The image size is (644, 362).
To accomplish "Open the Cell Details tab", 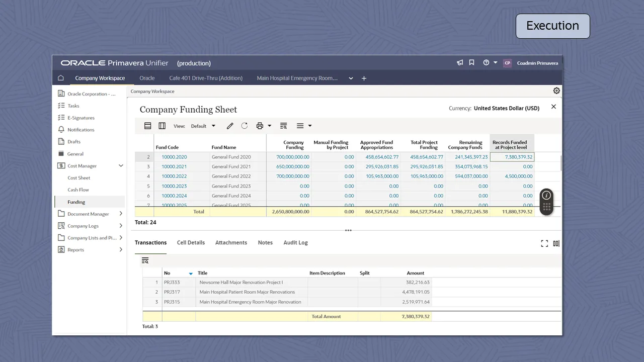I will click(x=191, y=242).
